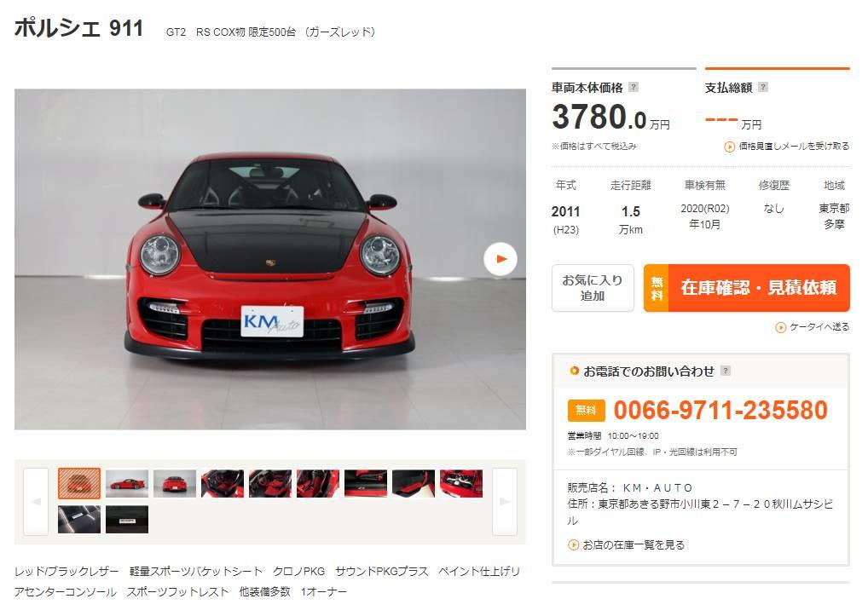The height and width of the screenshot is (616, 868).
Task: Add car to favorites with お気に入り追加
Action: pyautogui.click(x=593, y=288)
